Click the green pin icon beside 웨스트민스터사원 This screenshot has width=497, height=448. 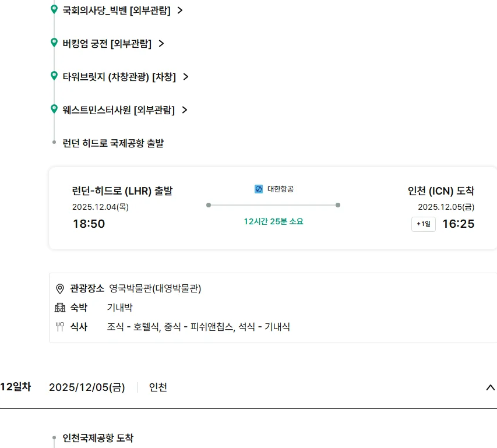pos(54,109)
